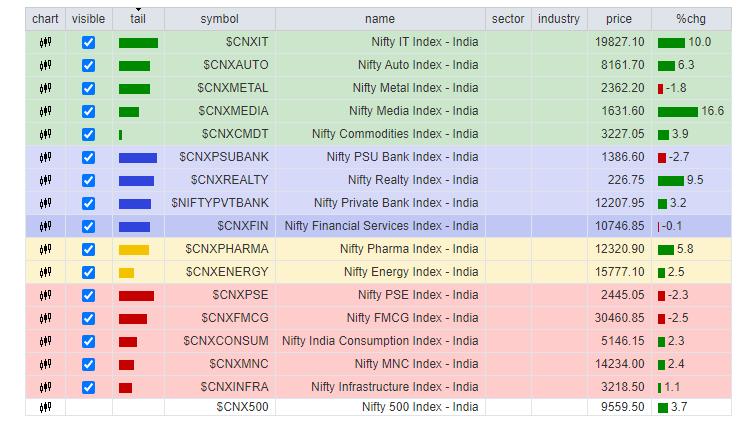Click chart icon for $CNX500 benchmark row
The image size is (753, 421).
click(45, 408)
